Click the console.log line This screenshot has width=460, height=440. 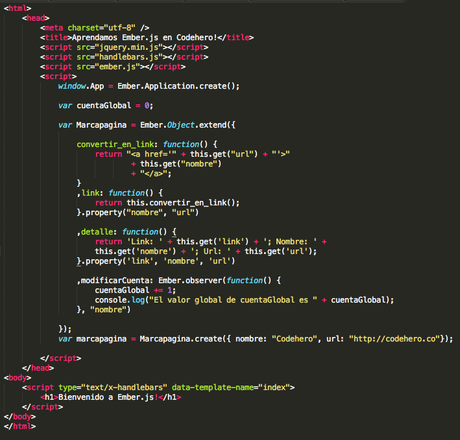pos(244,300)
